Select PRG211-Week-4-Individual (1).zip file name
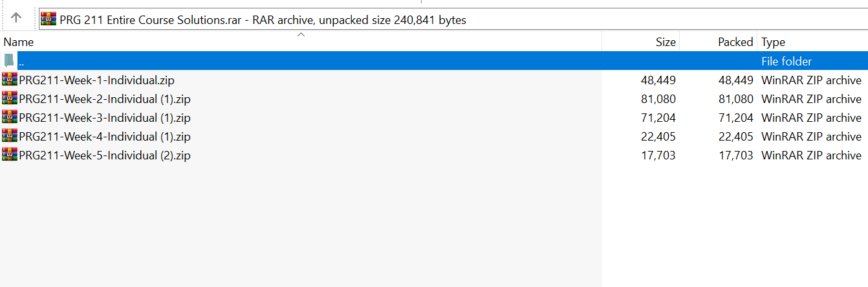 click(105, 137)
